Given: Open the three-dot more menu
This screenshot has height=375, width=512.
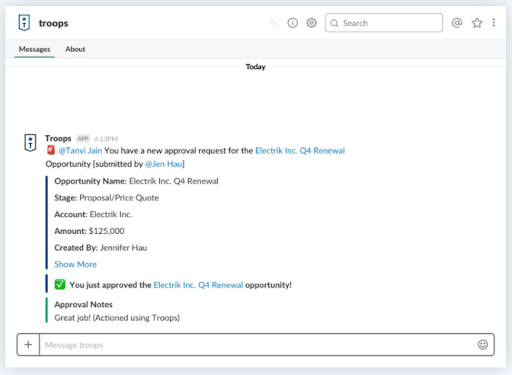Looking at the screenshot, I should tap(494, 23).
